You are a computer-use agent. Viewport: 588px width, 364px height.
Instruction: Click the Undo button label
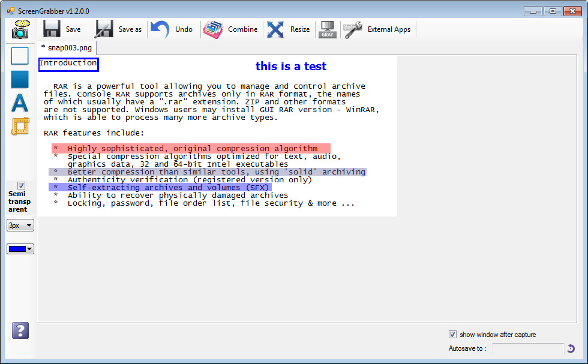click(184, 29)
